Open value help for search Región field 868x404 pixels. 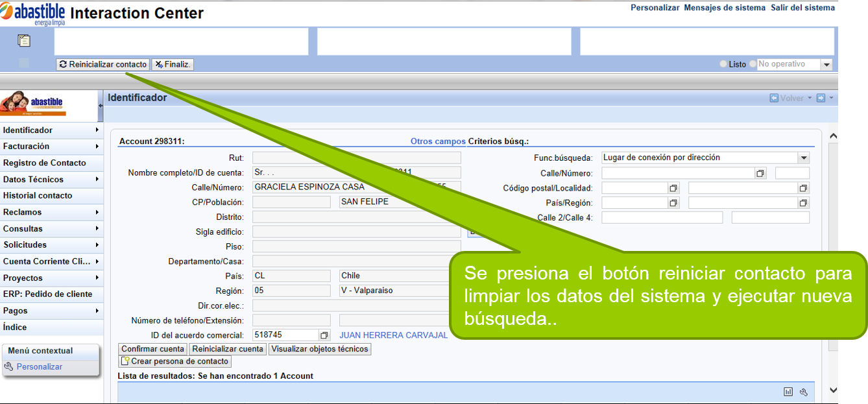tap(804, 203)
